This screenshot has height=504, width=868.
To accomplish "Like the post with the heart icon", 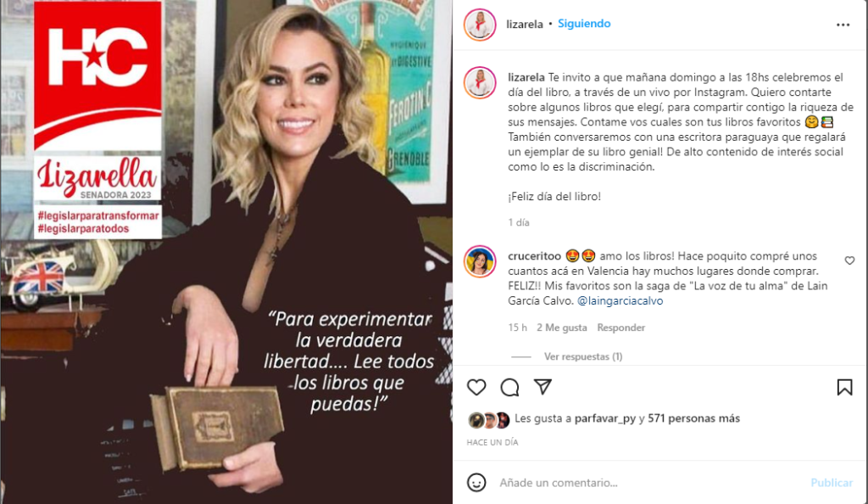I will point(476,387).
